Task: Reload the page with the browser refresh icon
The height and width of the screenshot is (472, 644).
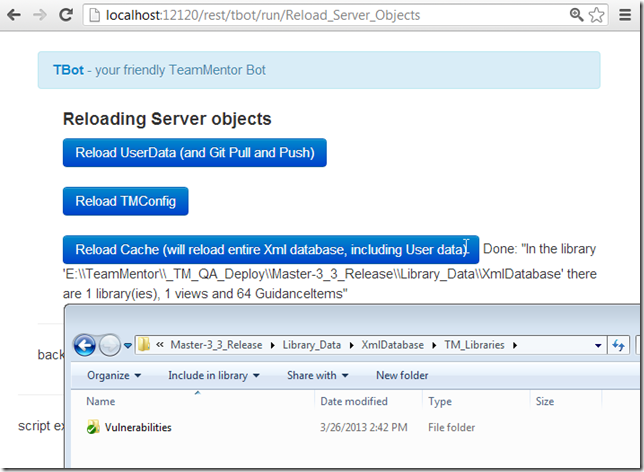Action: click(x=65, y=15)
